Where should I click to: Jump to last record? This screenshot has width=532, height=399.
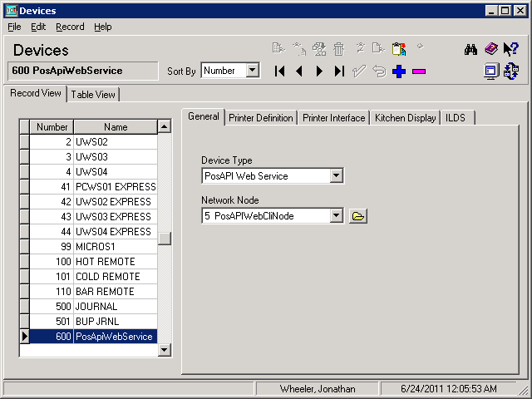339,71
